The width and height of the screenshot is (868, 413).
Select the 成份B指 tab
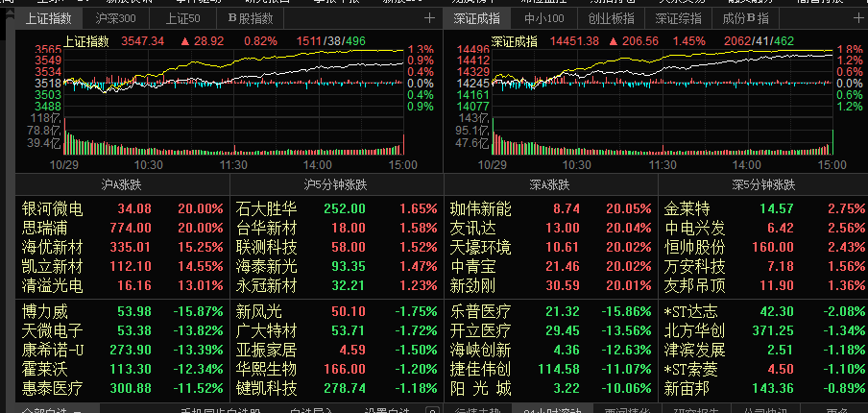click(x=745, y=19)
